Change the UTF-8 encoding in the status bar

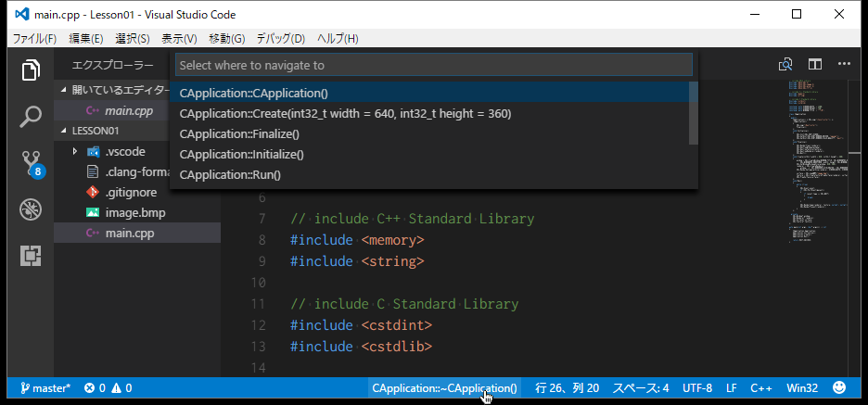coord(697,387)
